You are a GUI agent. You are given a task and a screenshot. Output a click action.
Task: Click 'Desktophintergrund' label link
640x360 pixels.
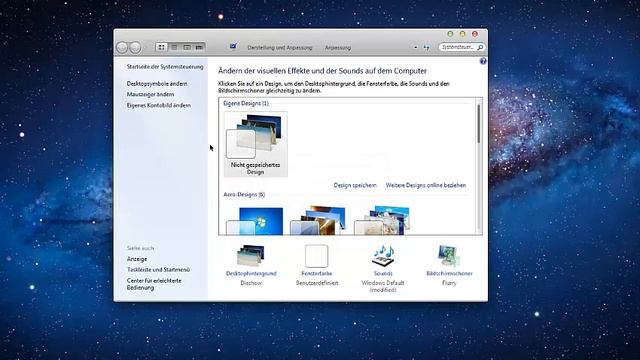pyautogui.click(x=251, y=273)
